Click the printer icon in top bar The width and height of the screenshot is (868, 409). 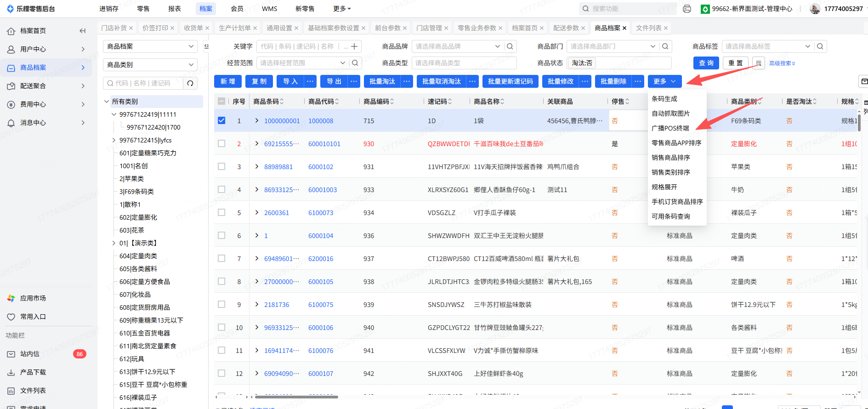[x=687, y=9]
